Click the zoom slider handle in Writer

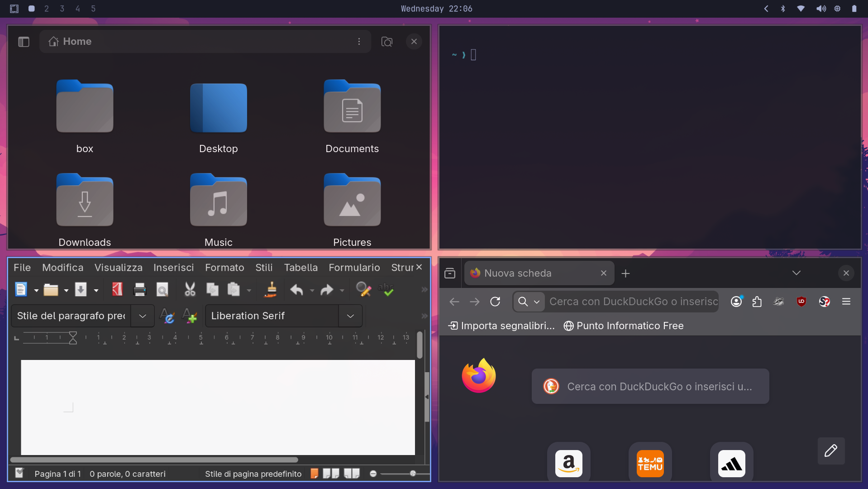point(413,474)
